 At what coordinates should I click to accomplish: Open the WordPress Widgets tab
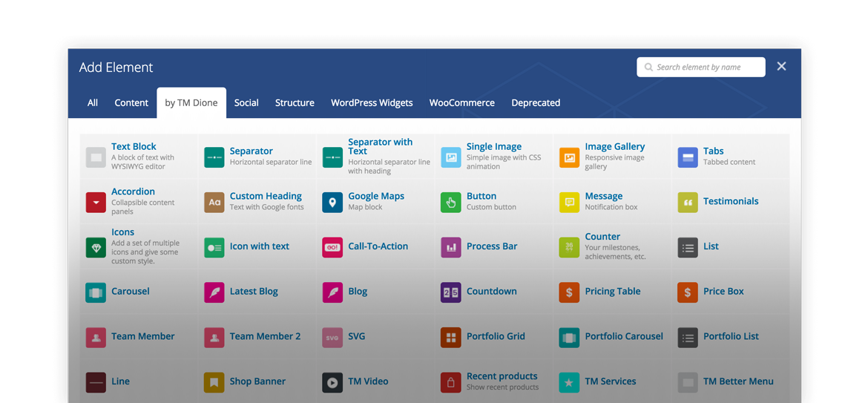coord(372,103)
